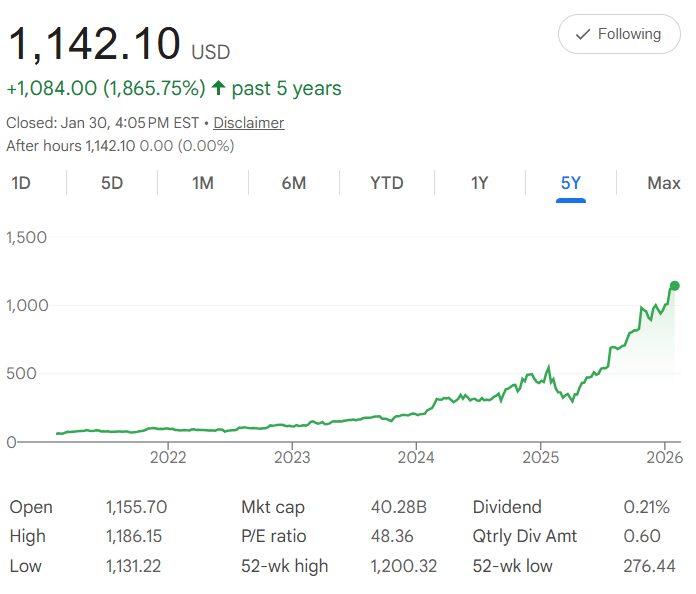Click the 52-wk high value 1,200.32

404,566
